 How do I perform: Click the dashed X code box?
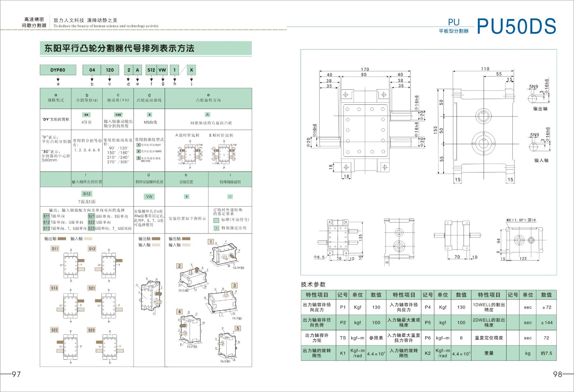click(192, 70)
